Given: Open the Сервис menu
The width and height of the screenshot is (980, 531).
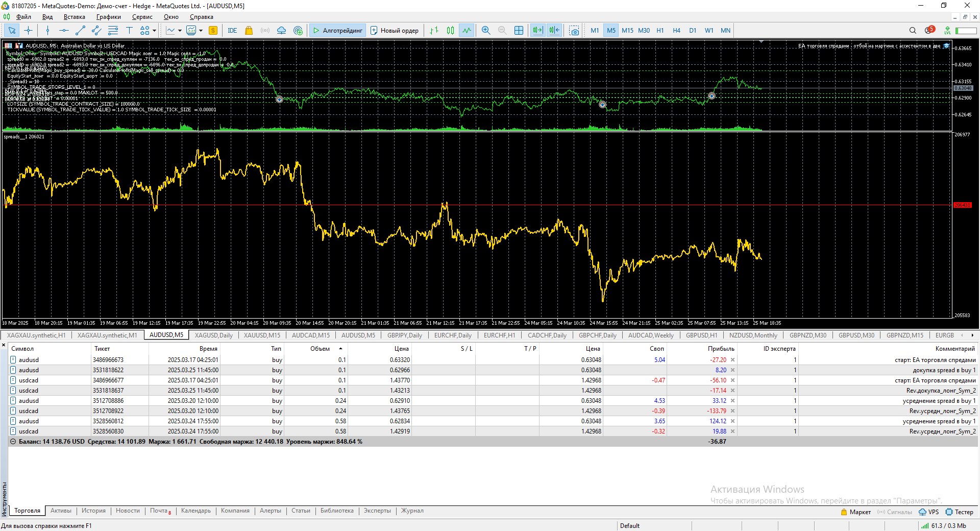Looking at the screenshot, I should click(142, 17).
